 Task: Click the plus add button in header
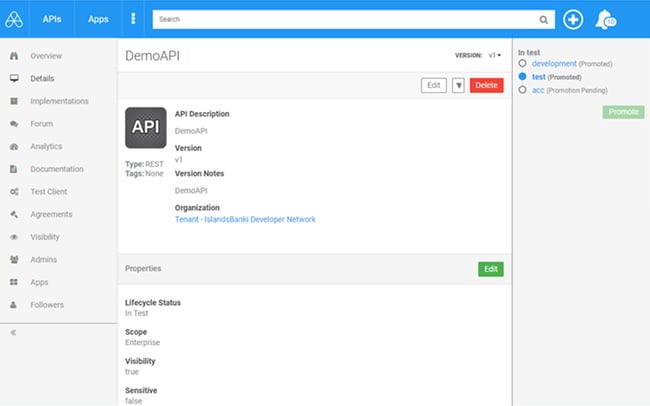click(x=573, y=19)
